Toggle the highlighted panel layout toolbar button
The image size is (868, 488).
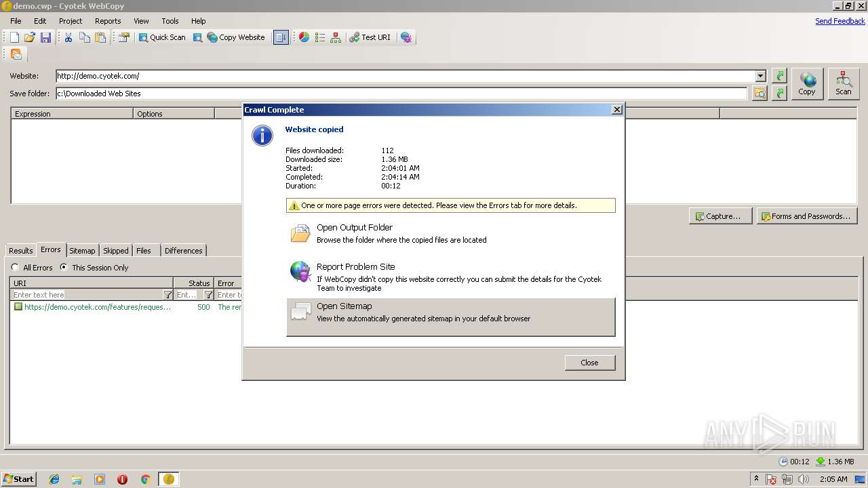tap(281, 37)
